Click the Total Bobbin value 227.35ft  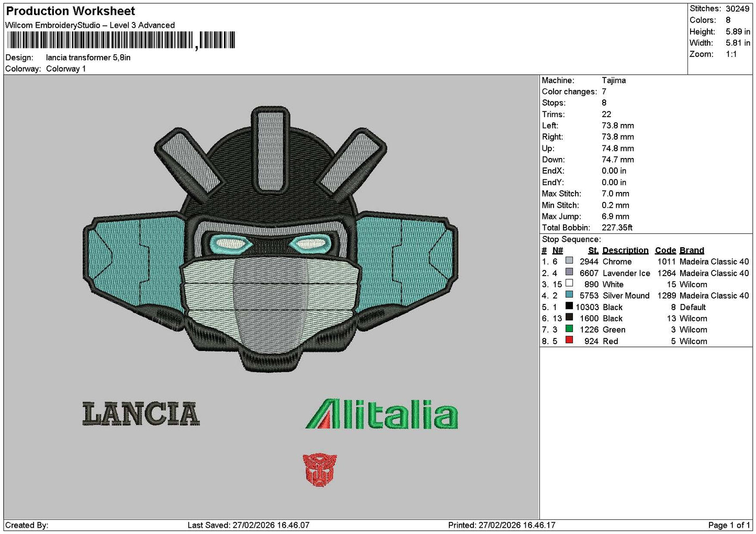coord(617,228)
